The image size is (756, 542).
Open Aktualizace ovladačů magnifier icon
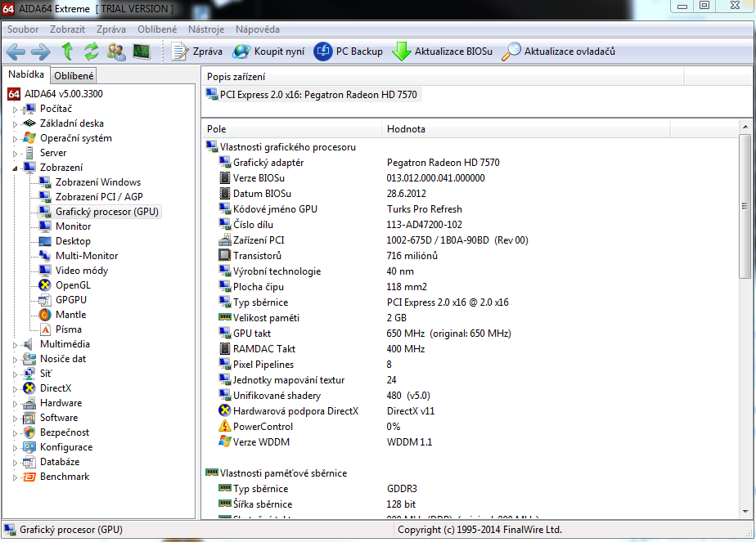(511, 52)
